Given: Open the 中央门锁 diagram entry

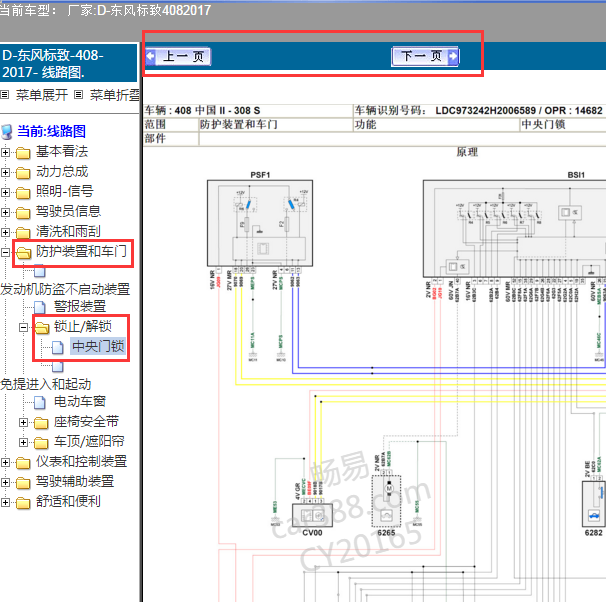Looking at the screenshot, I should [98, 346].
